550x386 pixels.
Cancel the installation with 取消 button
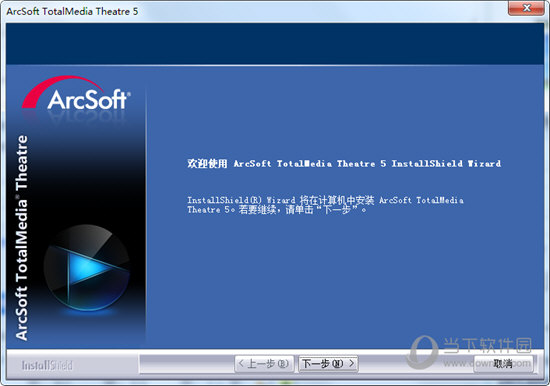coord(503,364)
